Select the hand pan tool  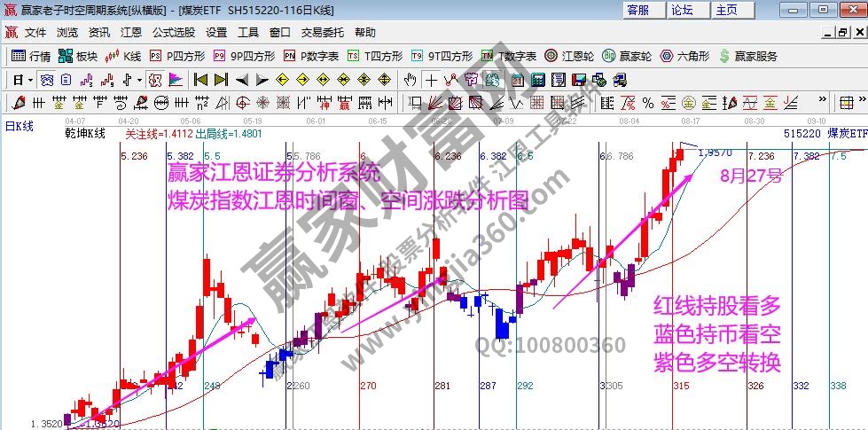pos(410,80)
